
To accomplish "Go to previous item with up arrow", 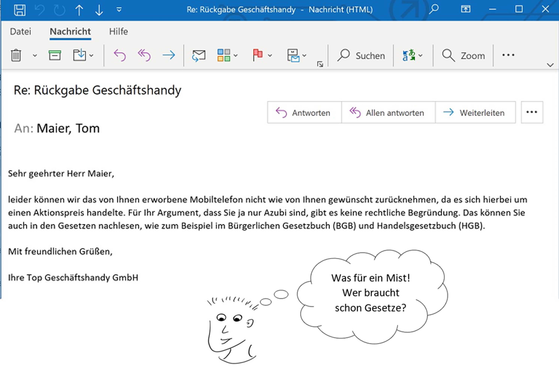I will [x=79, y=10].
